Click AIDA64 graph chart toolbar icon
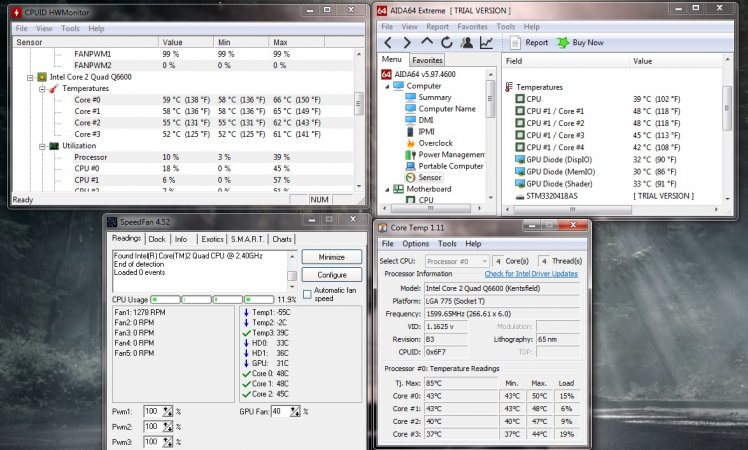The image size is (748, 450). 487,42
